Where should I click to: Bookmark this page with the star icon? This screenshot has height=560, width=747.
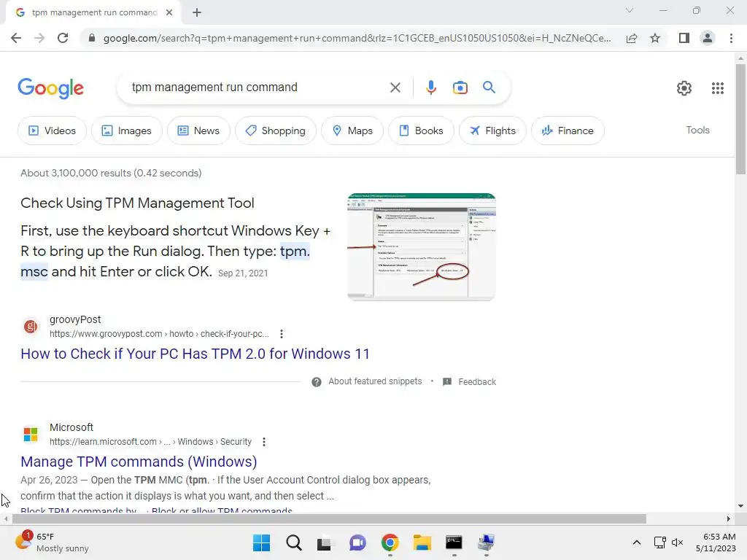point(655,38)
